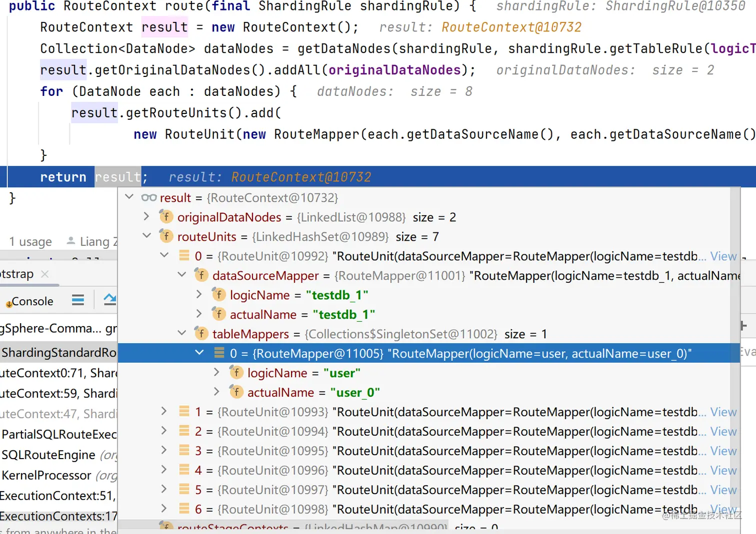
Task: Select stack frame uteContext:47
Action: point(58,414)
